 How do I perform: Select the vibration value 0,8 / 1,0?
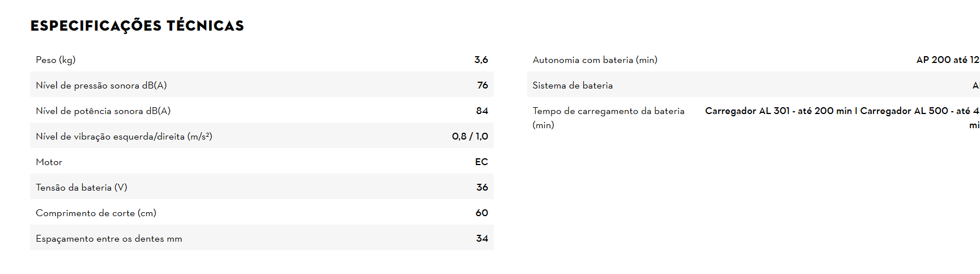click(x=470, y=136)
